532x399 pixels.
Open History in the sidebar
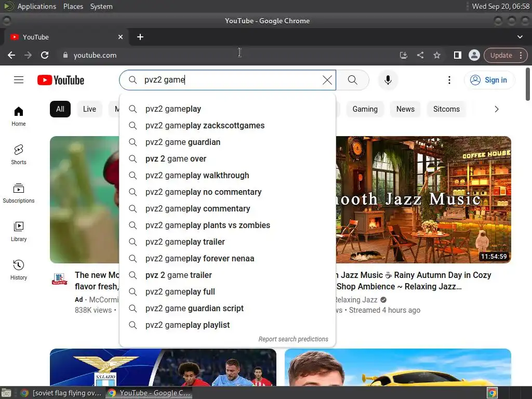point(19,270)
